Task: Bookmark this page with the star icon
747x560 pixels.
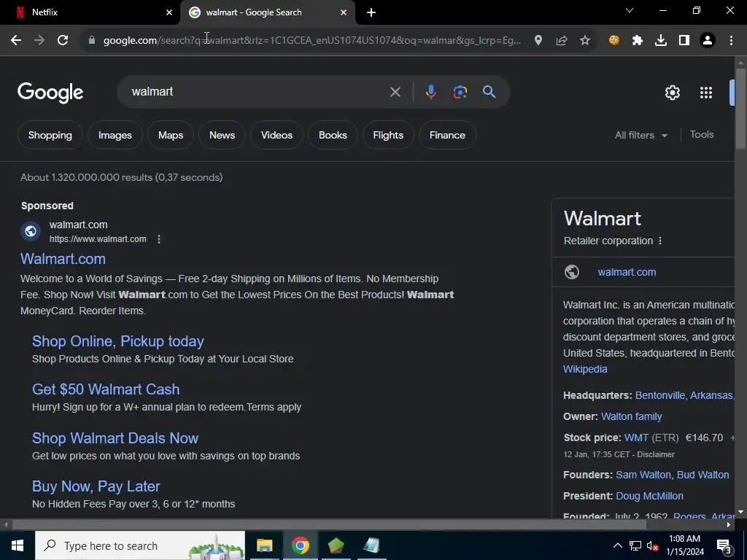Action: point(585,41)
